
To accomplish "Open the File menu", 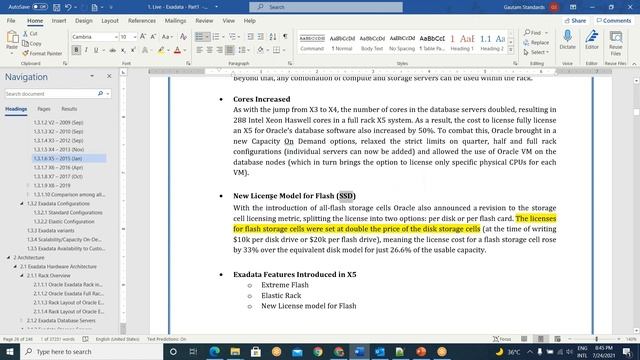I will coord(11,20).
